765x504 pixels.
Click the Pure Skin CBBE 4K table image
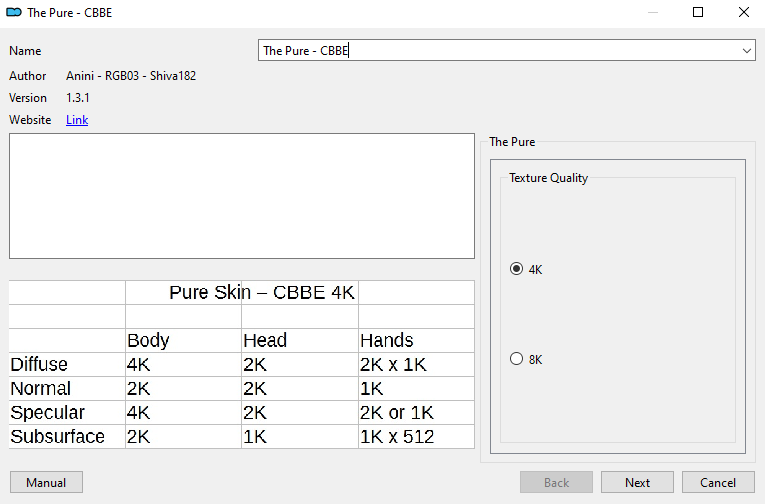click(x=242, y=364)
